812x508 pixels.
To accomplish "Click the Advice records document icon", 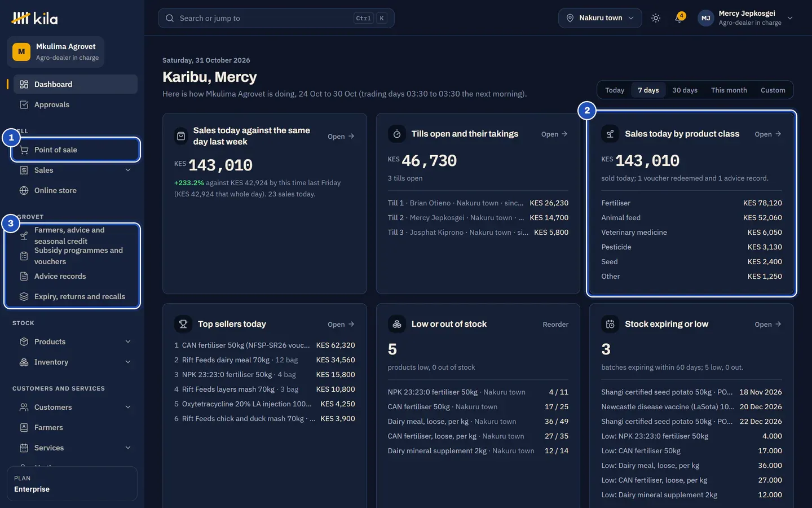I will (24, 276).
